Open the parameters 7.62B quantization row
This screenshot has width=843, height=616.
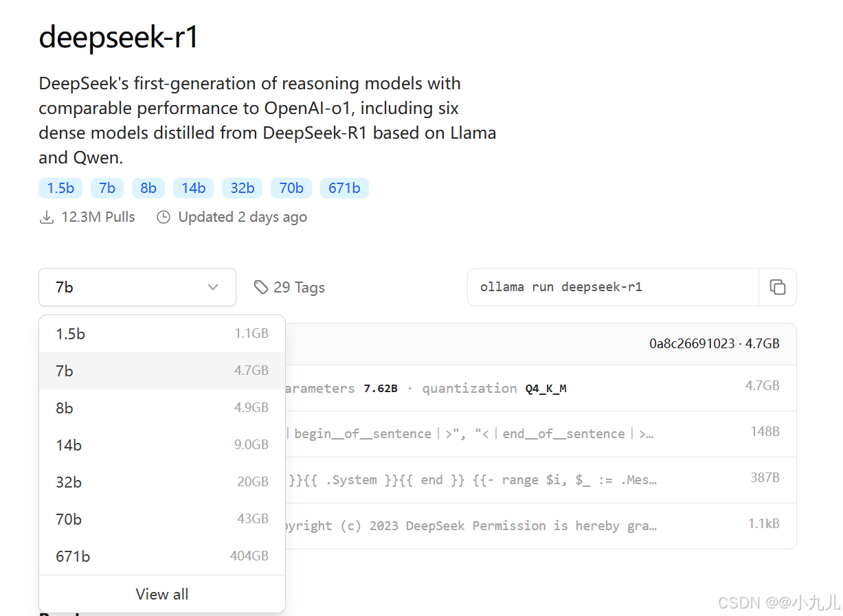pos(541,388)
